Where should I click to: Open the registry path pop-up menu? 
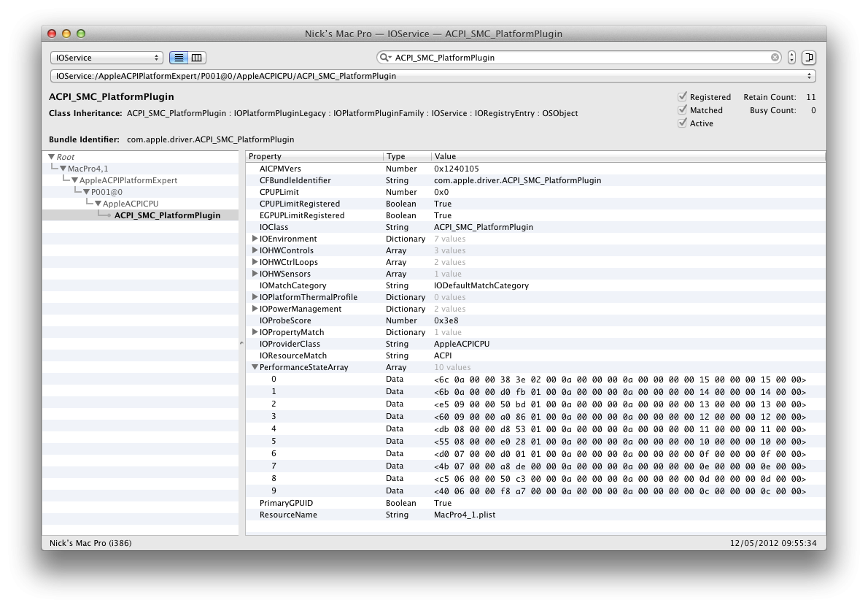pyautogui.click(x=433, y=76)
